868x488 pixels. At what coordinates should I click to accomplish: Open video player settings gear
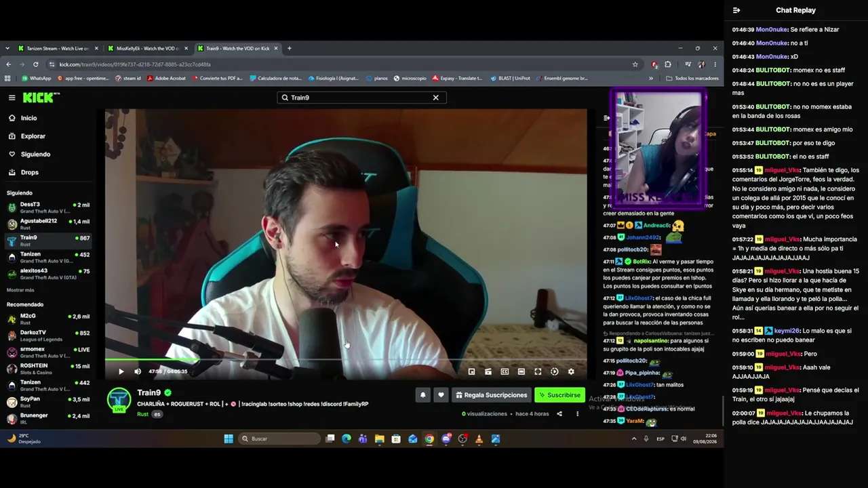click(571, 371)
